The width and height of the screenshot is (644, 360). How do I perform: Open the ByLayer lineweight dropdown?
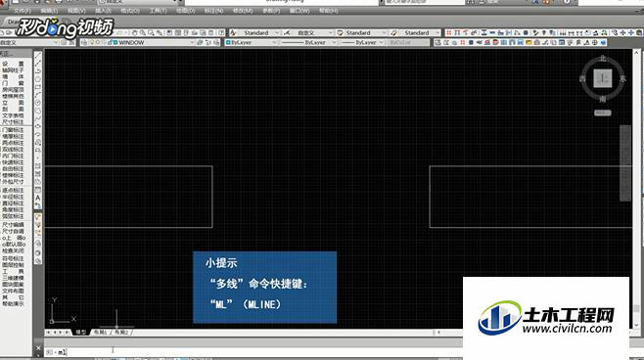(381, 42)
